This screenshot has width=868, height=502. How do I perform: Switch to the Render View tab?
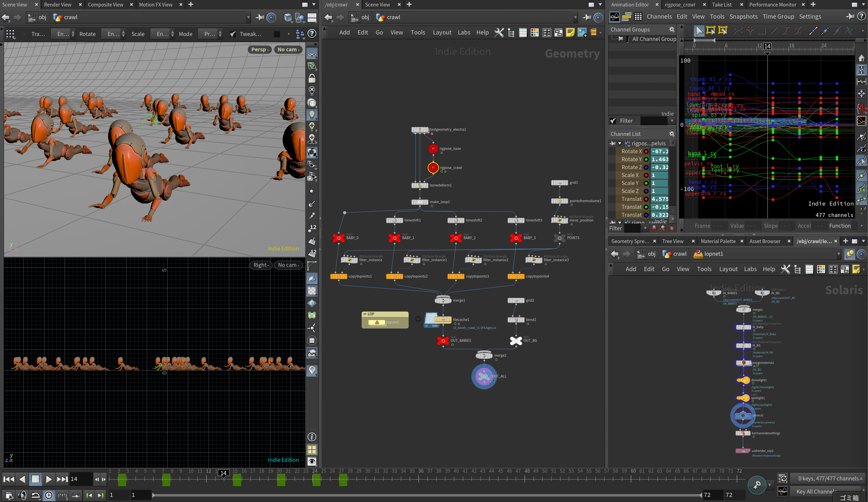[x=58, y=4]
